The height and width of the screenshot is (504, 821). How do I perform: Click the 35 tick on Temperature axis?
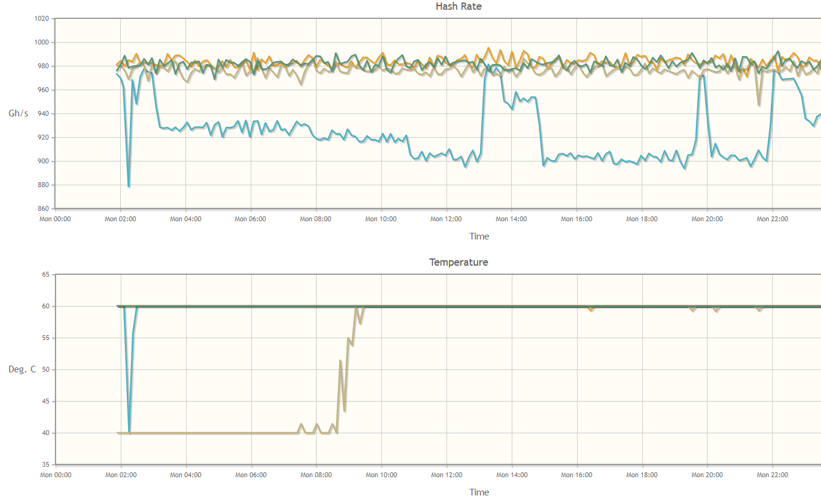pos(45,464)
